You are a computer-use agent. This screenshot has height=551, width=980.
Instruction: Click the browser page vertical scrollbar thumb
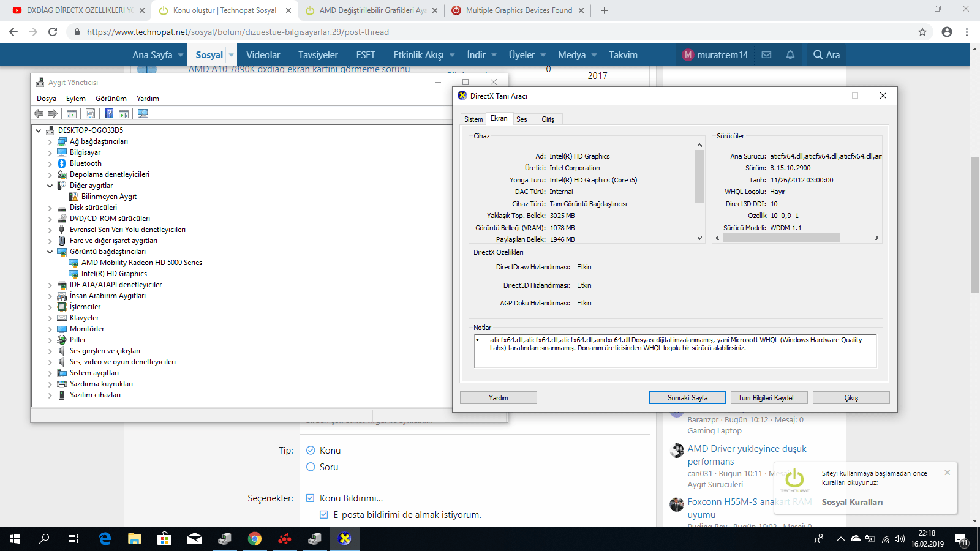point(975,224)
